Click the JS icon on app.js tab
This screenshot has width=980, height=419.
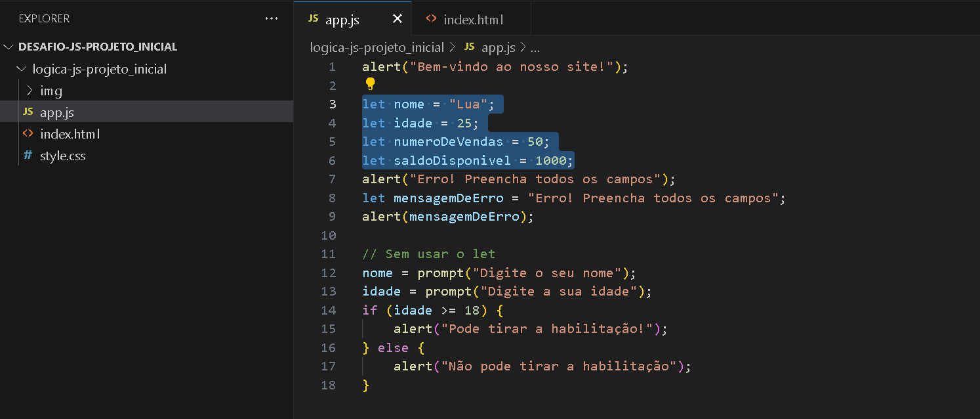click(x=314, y=19)
